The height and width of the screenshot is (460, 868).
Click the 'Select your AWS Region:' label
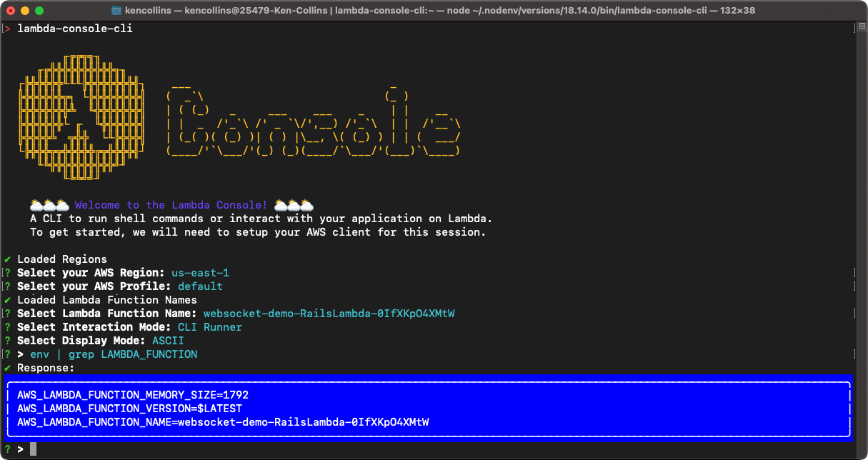pyautogui.click(x=91, y=273)
